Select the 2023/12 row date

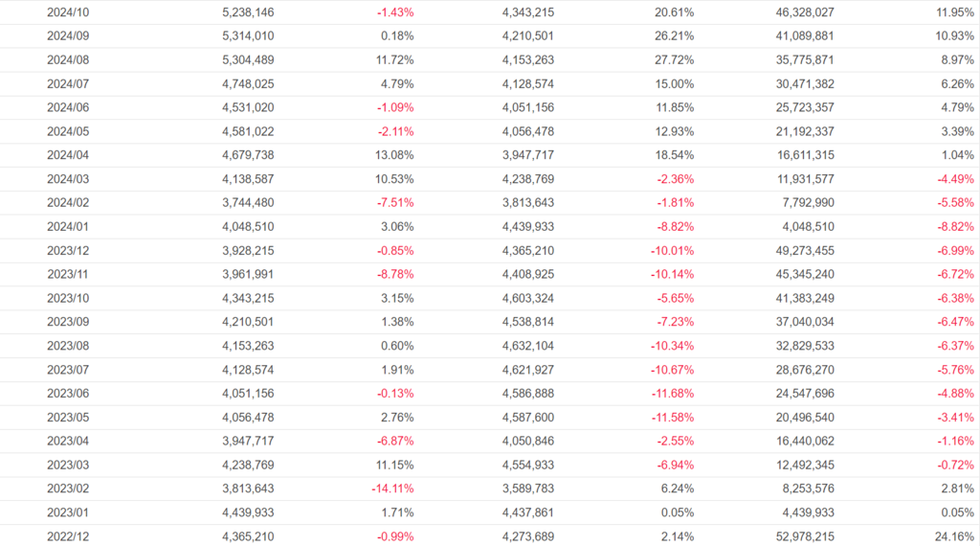[x=67, y=250]
